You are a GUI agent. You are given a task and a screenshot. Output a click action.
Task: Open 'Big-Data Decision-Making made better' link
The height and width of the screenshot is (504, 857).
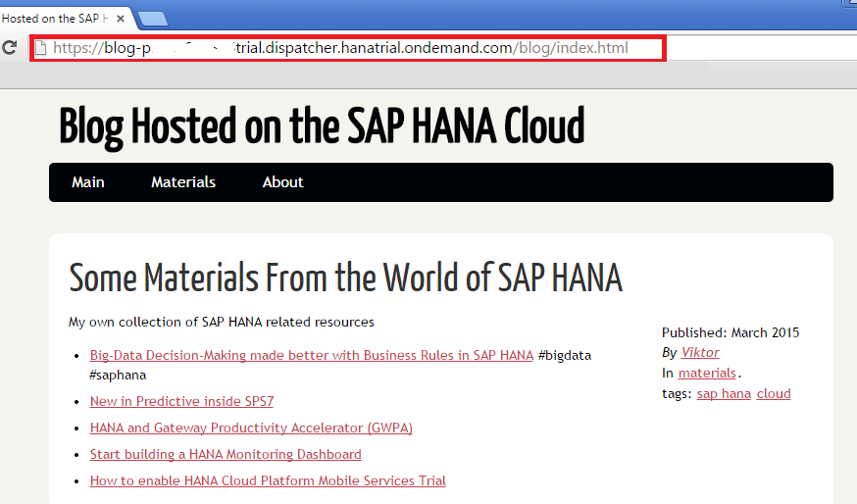312,355
